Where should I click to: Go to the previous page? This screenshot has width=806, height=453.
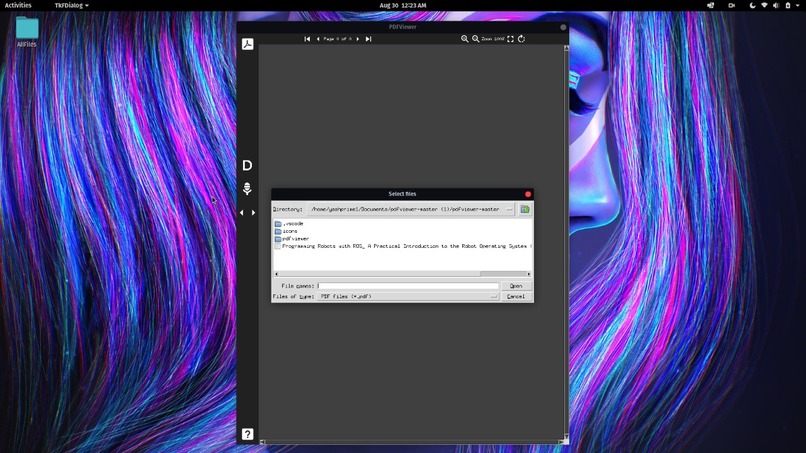(318, 39)
